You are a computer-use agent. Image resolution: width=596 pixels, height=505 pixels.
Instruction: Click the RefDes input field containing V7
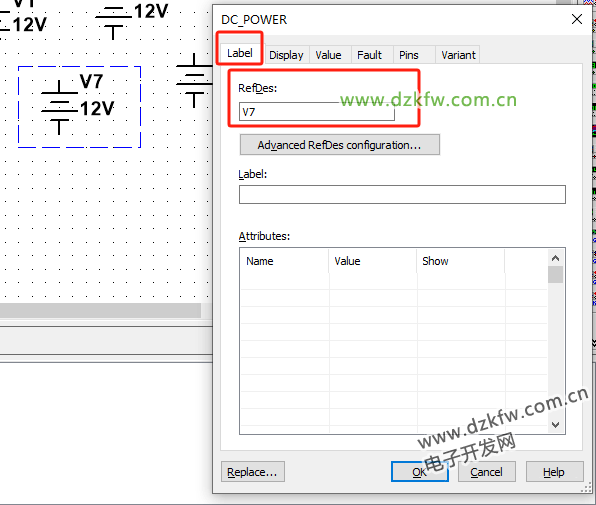point(317,112)
